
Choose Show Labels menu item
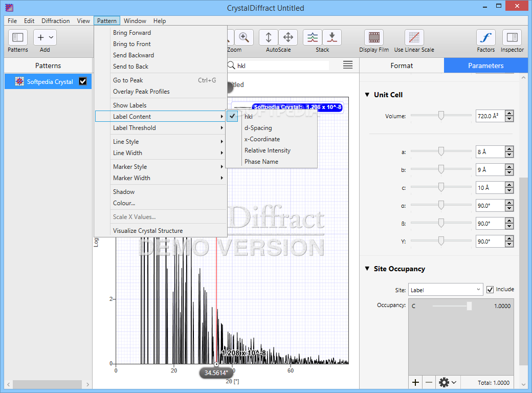coord(161,105)
